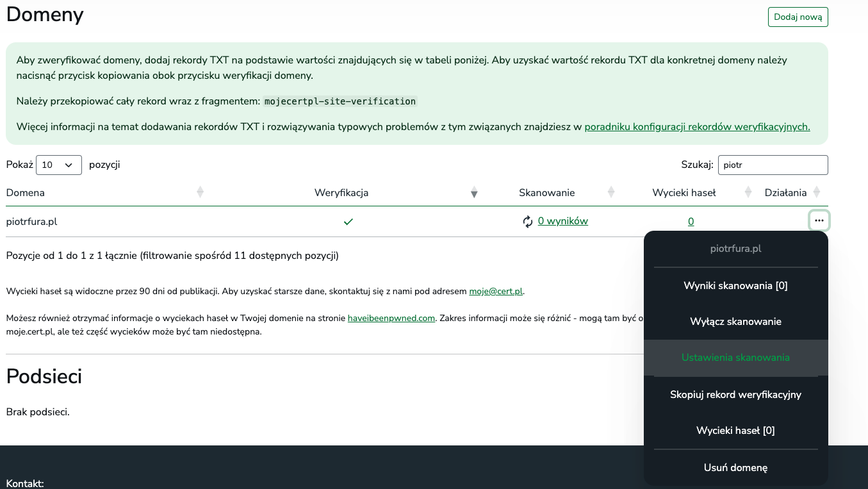868x489 pixels.
Task: Click the green verification checkmark for piotrfura.pl
Action: (348, 222)
